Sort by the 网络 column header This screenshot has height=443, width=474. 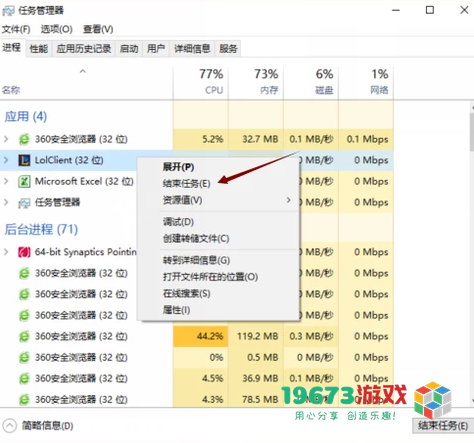coord(366,83)
